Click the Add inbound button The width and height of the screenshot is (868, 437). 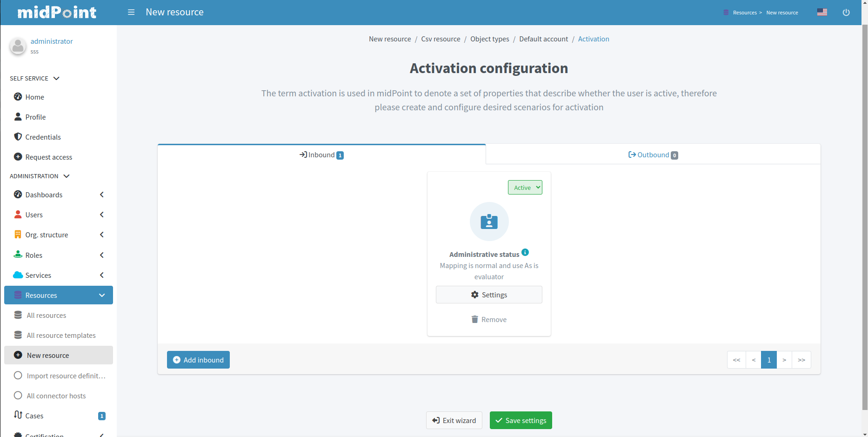[x=198, y=360]
